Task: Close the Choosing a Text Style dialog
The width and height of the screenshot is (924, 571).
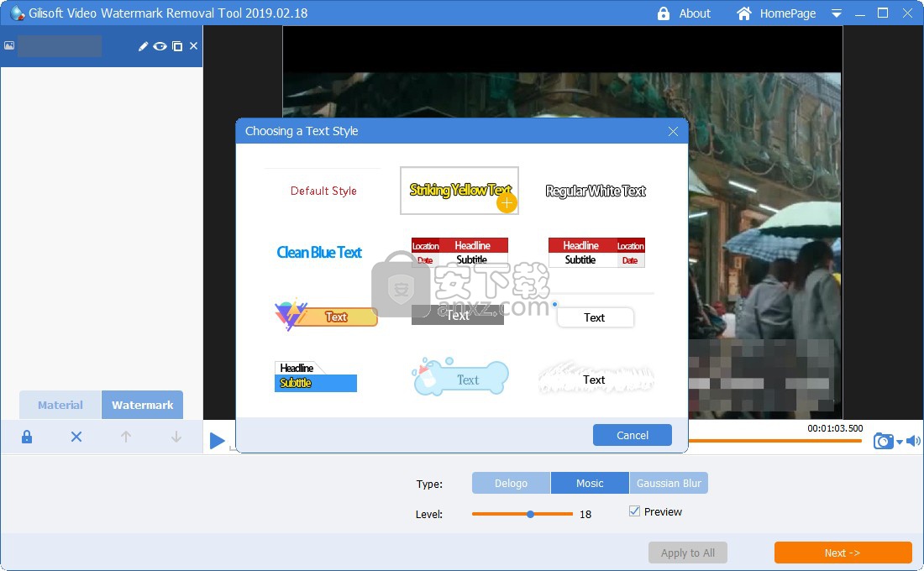Action: 673,131
